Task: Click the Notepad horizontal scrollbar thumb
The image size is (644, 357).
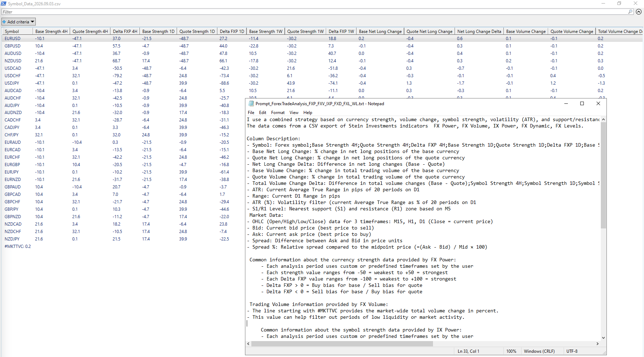Action: point(342,344)
